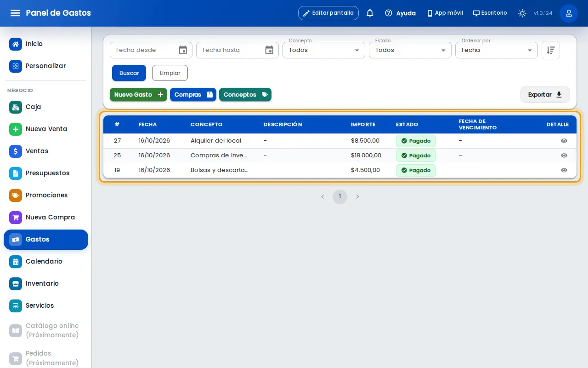Open Inventario in the sidebar
This screenshot has height=368, width=588.
coord(46,284)
